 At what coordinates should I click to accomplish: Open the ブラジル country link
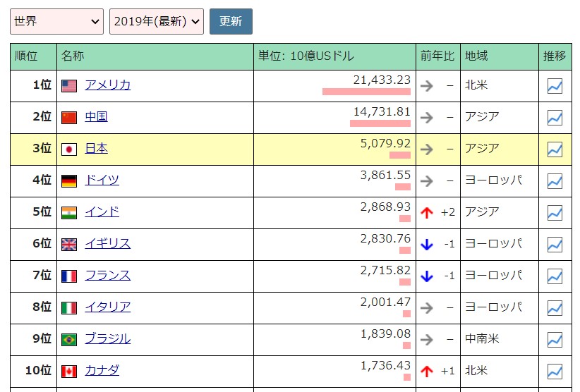(x=107, y=338)
